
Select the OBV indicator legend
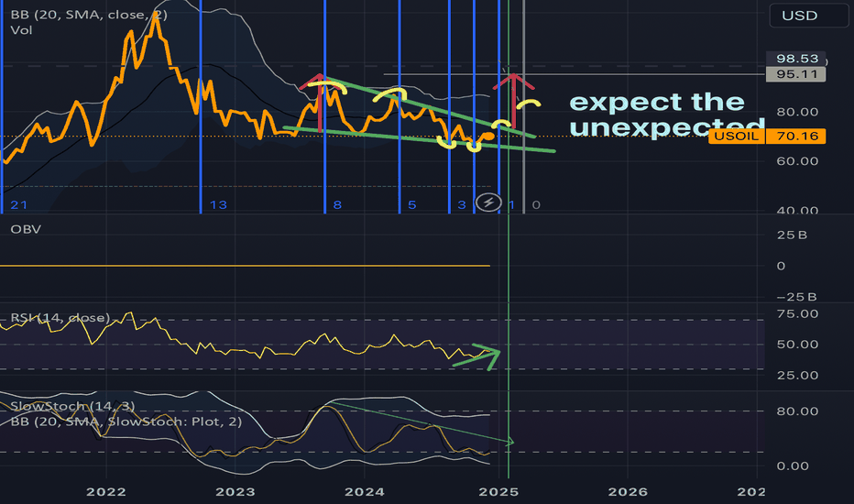[26, 229]
